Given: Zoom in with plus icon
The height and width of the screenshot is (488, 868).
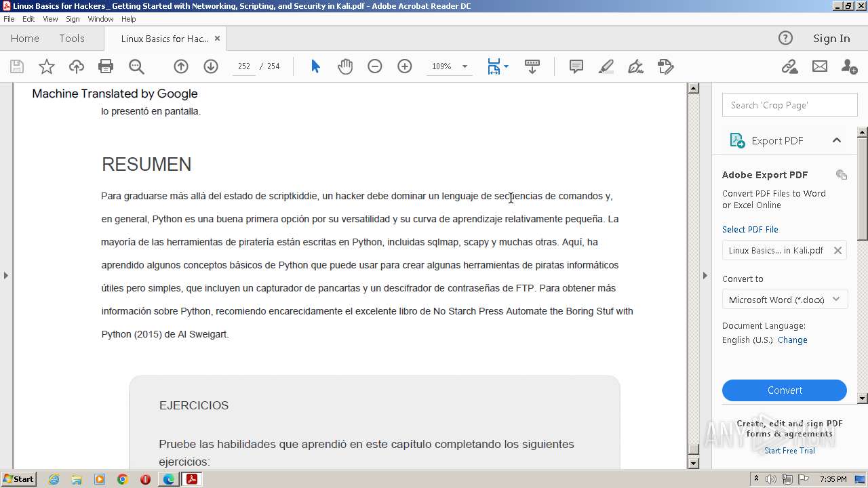Looking at the screenshot, I should point(405,66).
